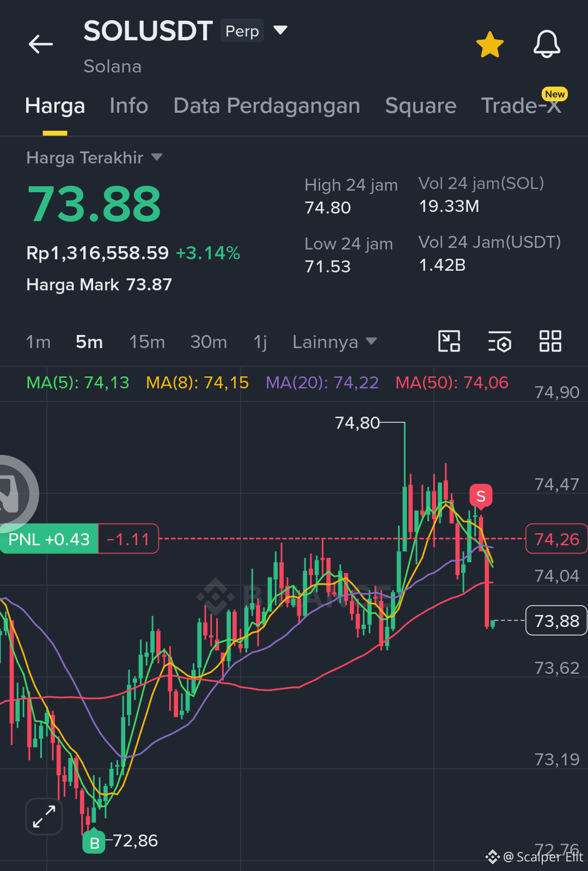The height and width of the screenshot is (871, 588).
Task: Open Lainnya timeframe dropdown
Action: coord(335,342)
